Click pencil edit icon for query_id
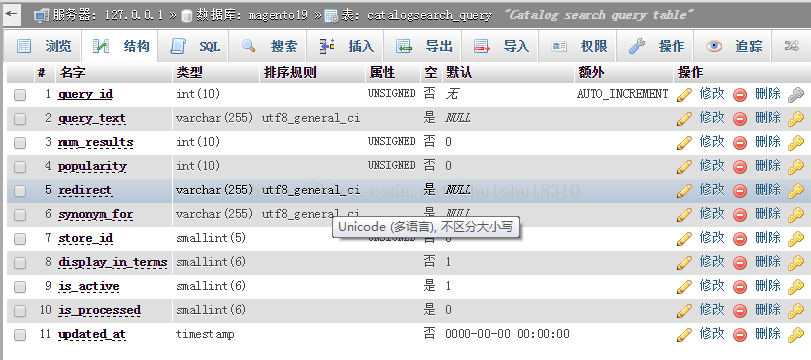The image size is (811, 360). point(684,95)
